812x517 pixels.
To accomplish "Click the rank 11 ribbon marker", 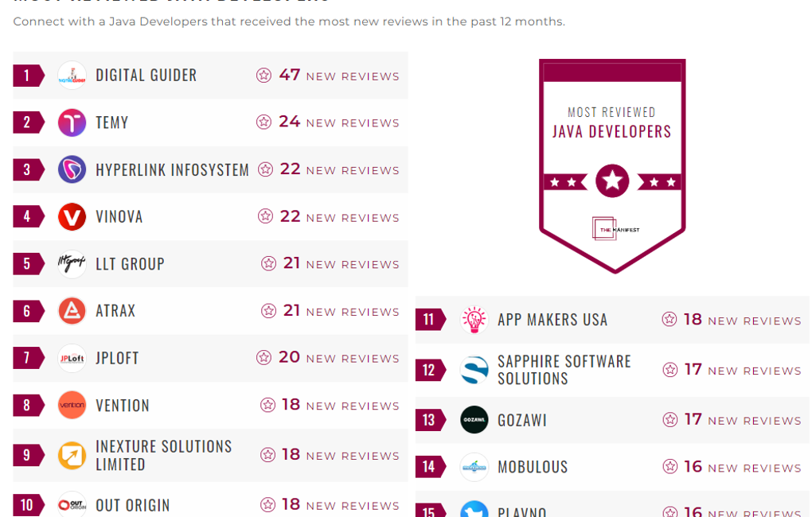I will (x=430, y=320).
